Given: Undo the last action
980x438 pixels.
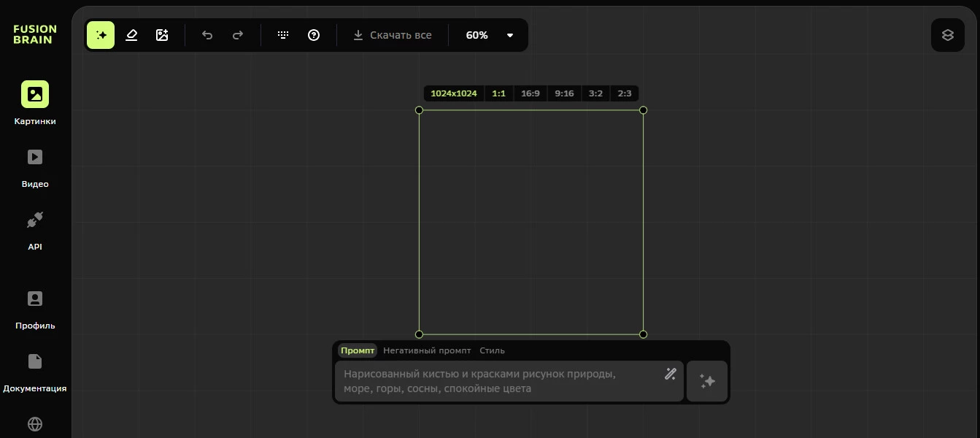Looking at the screenshot, I should [207, 35].
